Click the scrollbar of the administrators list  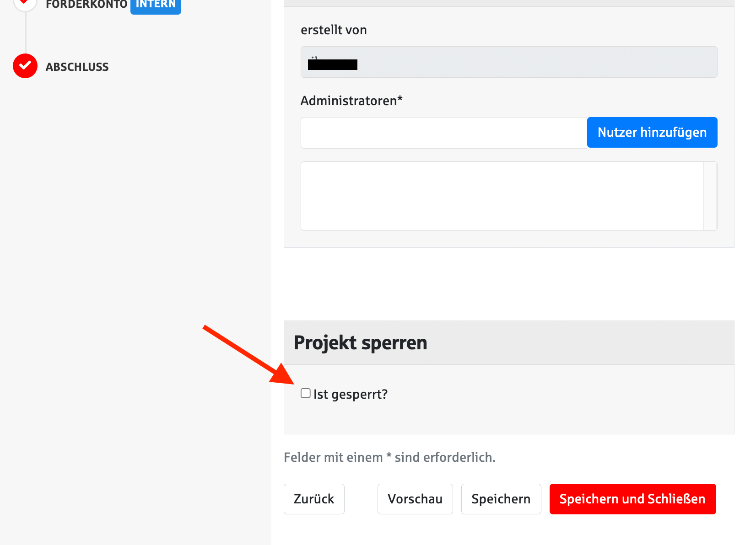[710, 196]
